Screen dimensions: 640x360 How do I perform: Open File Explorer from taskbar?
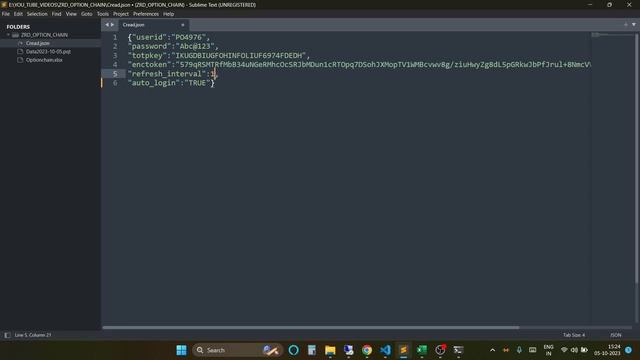click(x=330, y=350)
